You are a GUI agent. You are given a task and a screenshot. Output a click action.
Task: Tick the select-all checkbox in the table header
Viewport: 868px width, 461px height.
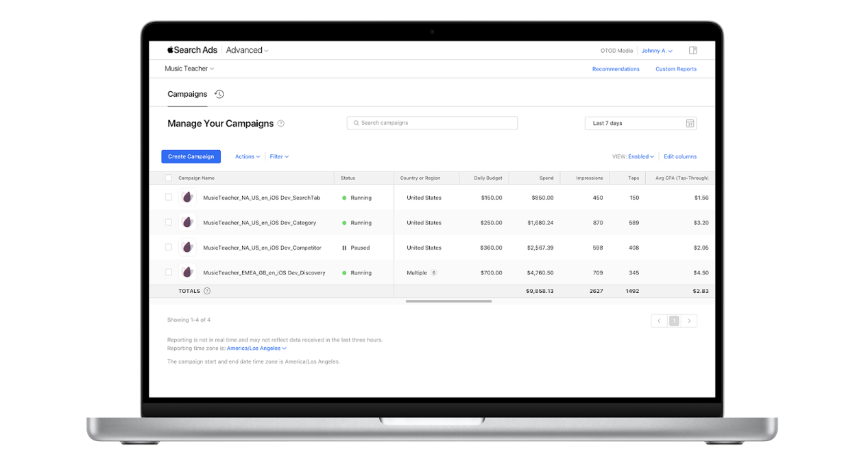(x=169, y=178)
